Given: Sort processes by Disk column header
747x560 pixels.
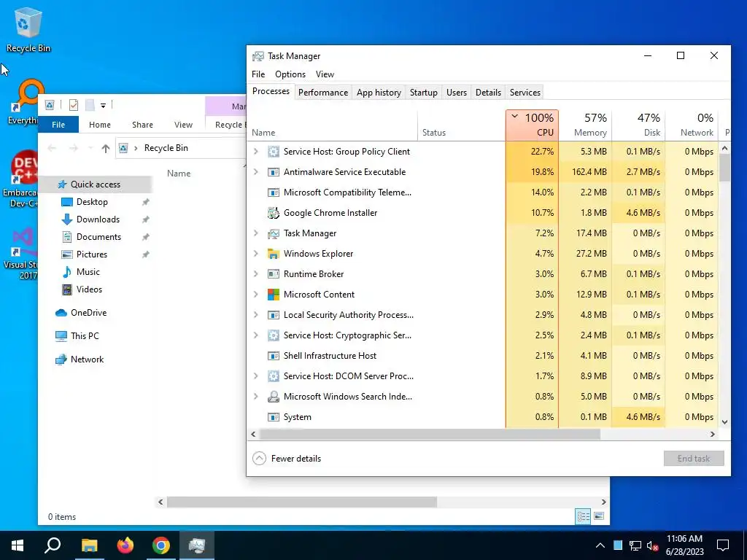Looking at the screenshot, I should pyautogui.click(x=639, y=125).
